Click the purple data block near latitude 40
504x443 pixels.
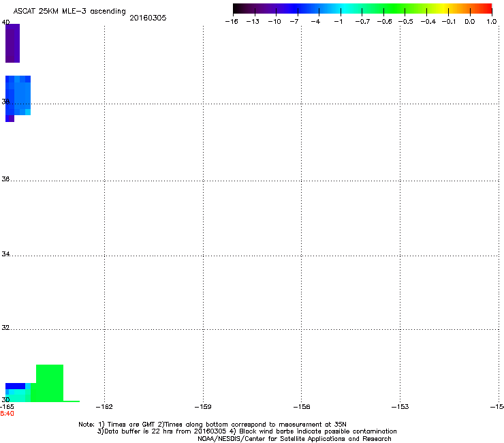coord(12,43)
